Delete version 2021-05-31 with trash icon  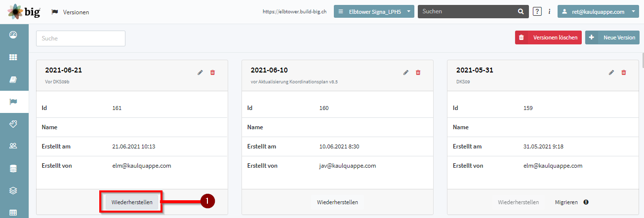(624, 73)
